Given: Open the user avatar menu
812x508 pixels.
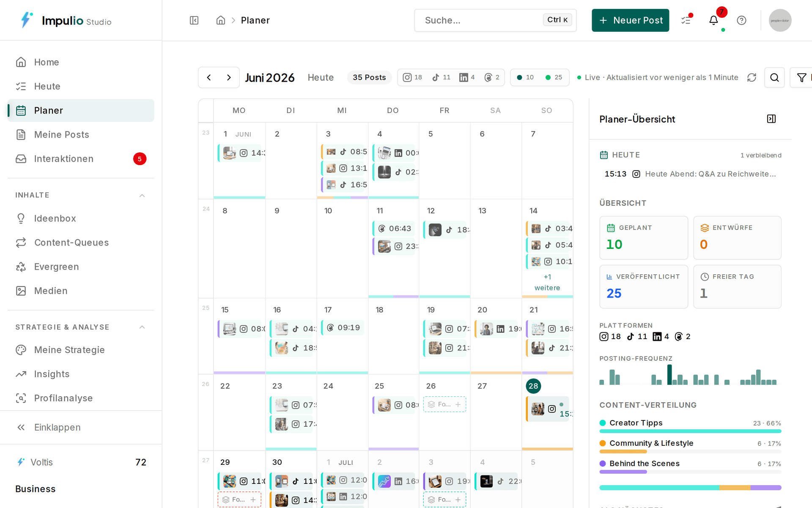Looking at the screenshot, I should [780, 20].
